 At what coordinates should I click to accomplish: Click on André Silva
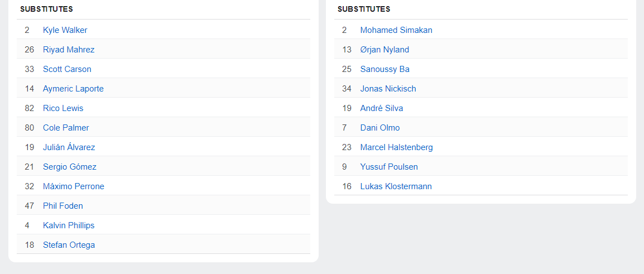click(381, 108)
